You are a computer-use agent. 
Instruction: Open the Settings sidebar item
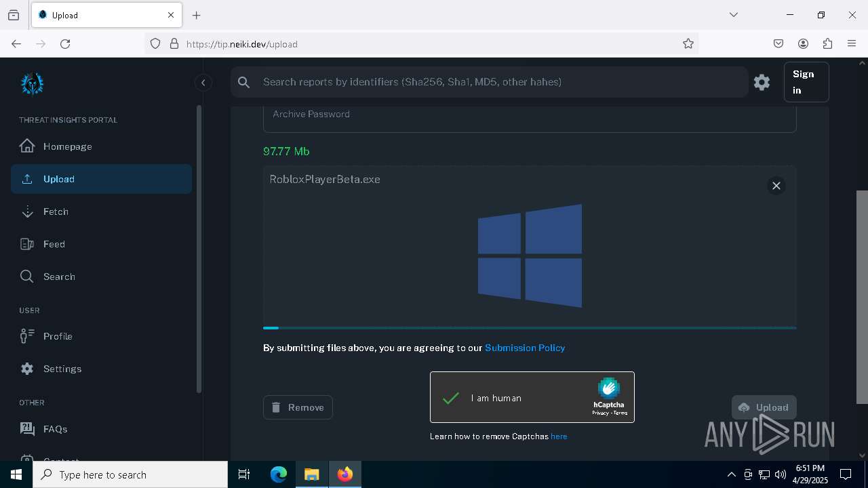click(x=101, y=369)
